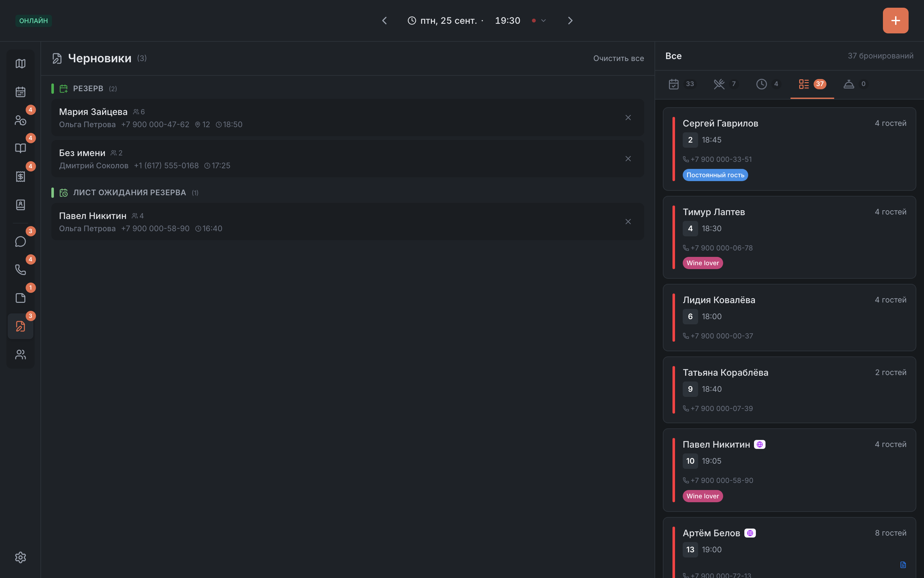The width and height of the screenshot is (924, 578).
Task: Click the note document icon on Артём Белов card
Action: [x=903, y=565]
